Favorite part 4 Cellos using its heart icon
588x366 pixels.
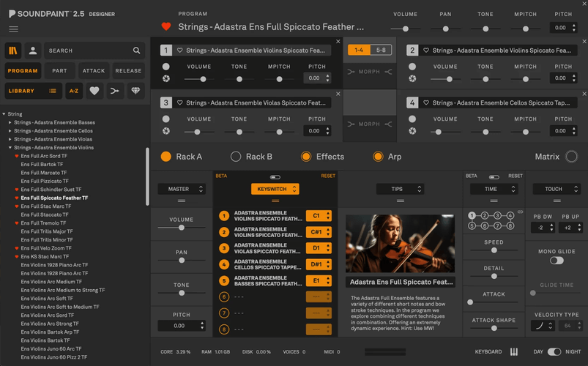pyautogui.click(x=426, y=102)
